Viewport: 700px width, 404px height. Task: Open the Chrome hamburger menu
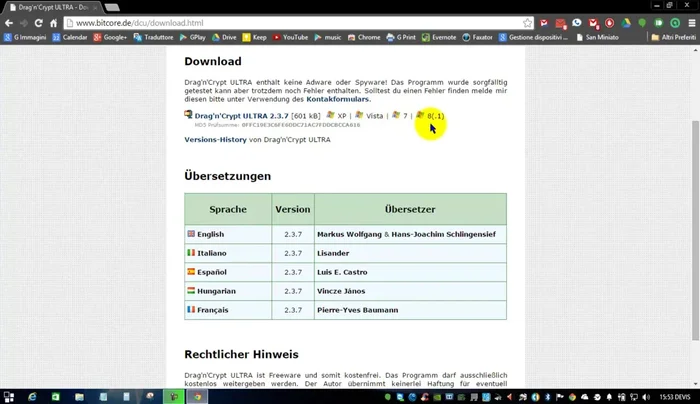point(692,23)
